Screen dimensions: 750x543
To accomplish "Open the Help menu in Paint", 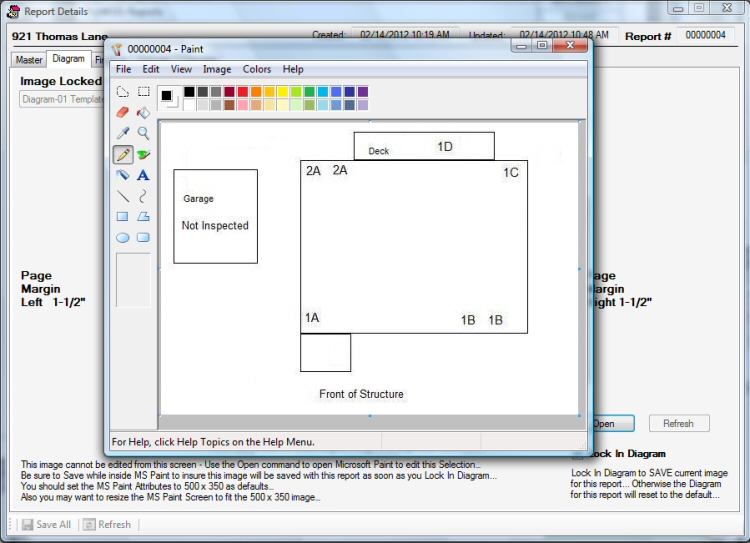I will click(x=293, y=69).
